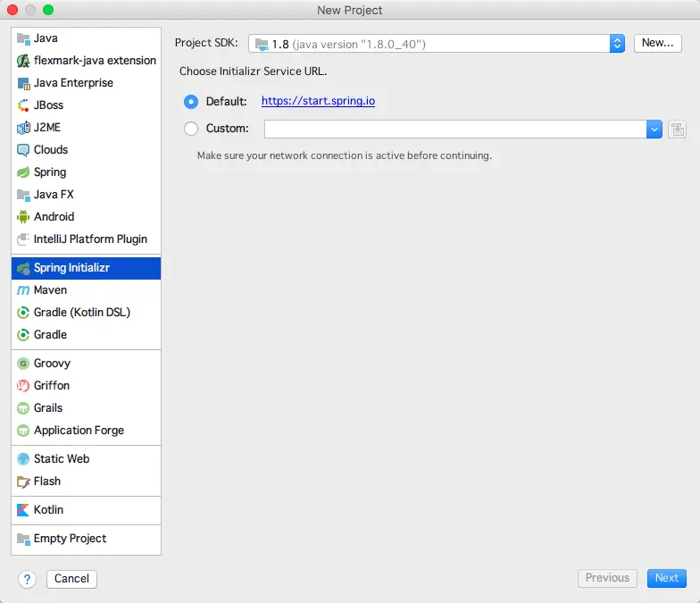Click the JBoss icon
This screenshot has height=603, width=700.
coord(23,105)
